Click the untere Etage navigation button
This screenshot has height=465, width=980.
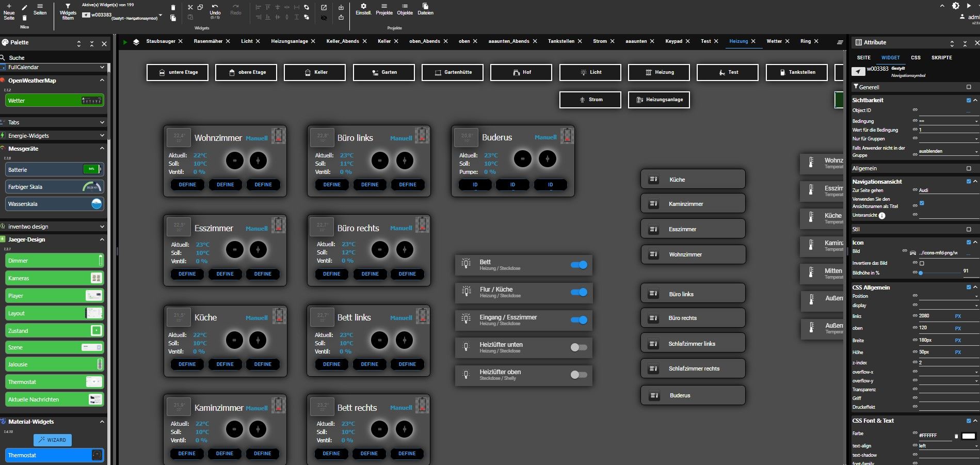pyautogui.click(x=178, y=72)
